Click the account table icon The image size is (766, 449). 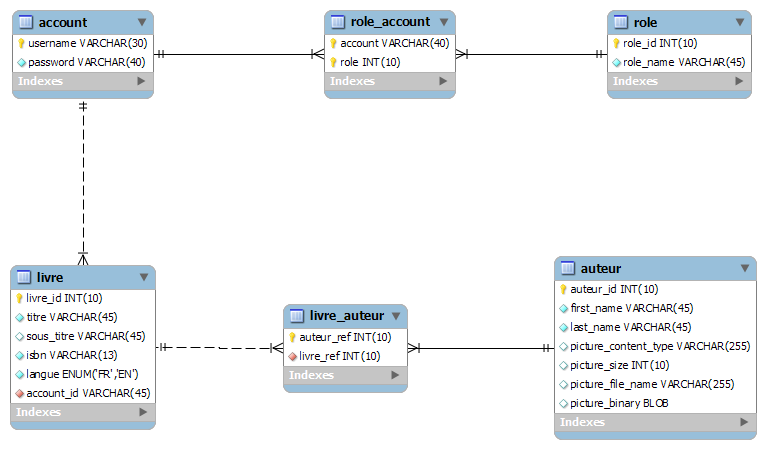pos(26,22)
